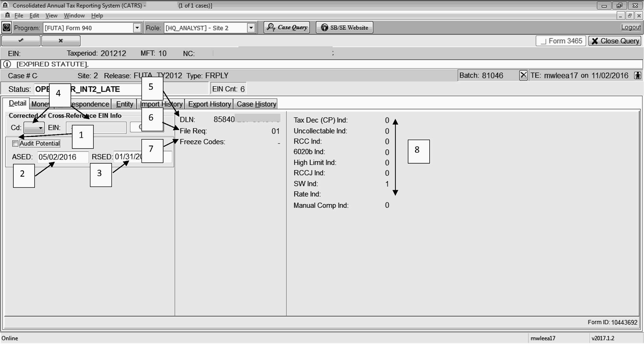Click the X cancel toolbar button
Viewport: 644px width, 344px height.
pyautogui.click(x=61, y=41)
